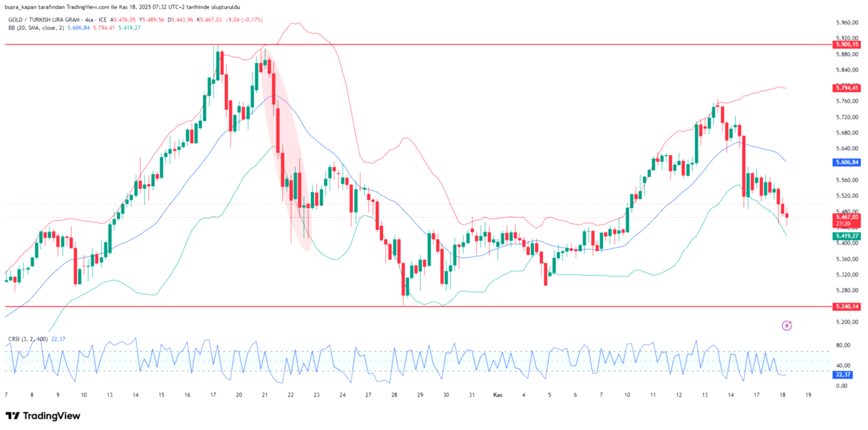This screenshot has width=868, height=430.
Task: Click the purple lightning bolt icon
Action: (x=787, y=325)
